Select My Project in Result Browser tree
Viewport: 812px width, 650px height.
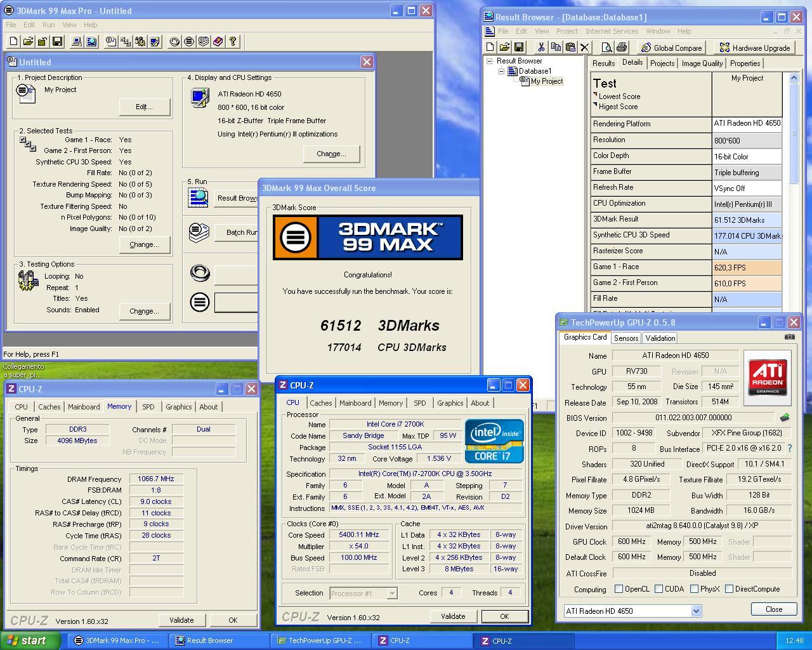click(x=546, y=81)
